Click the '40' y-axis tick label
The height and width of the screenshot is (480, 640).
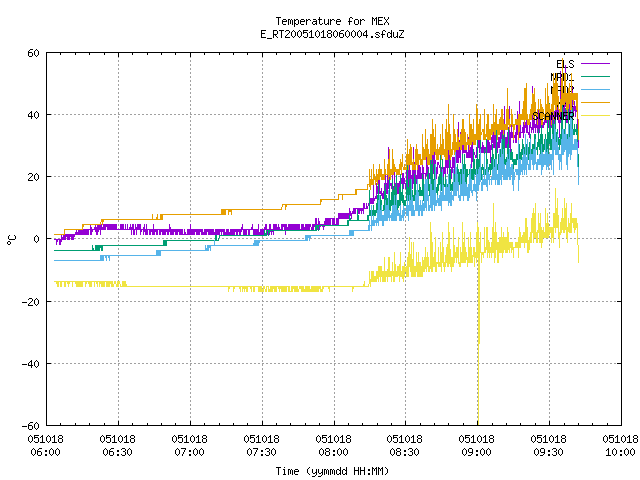pyautogui.click(x=33, y=115)
